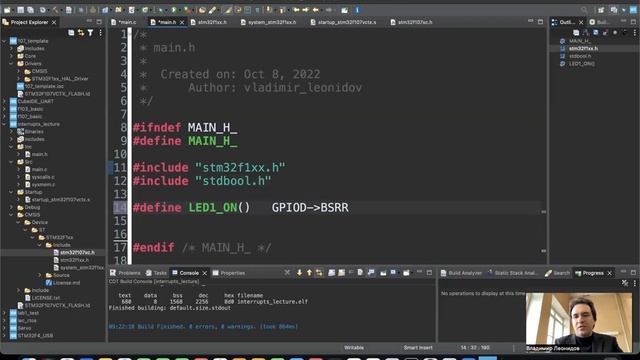Expand the STM32F1xx_HAL_Driver folder
The width and height of the screenshot is (640, 360).
tap(19, 79)
